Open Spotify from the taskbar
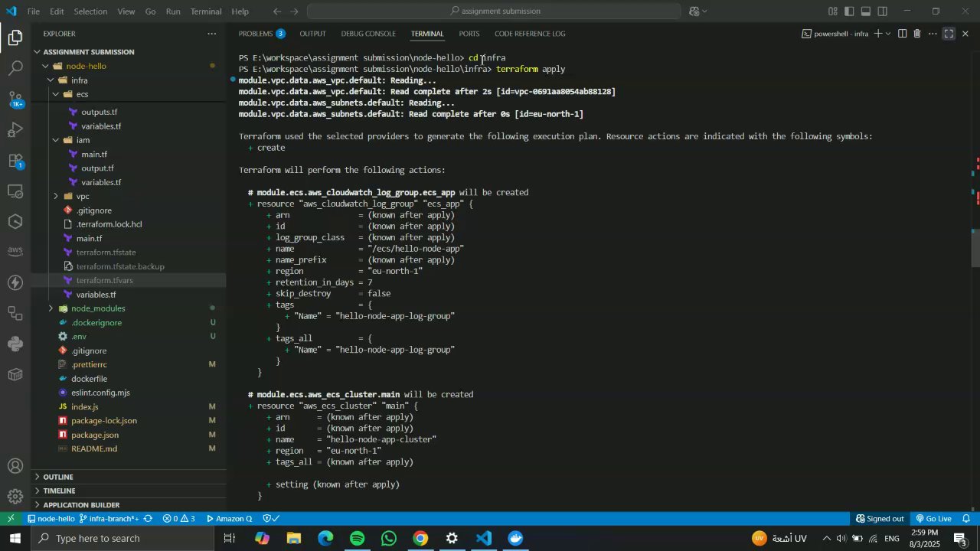Screen dimensions: 980x551 click(x=358, y=539)
